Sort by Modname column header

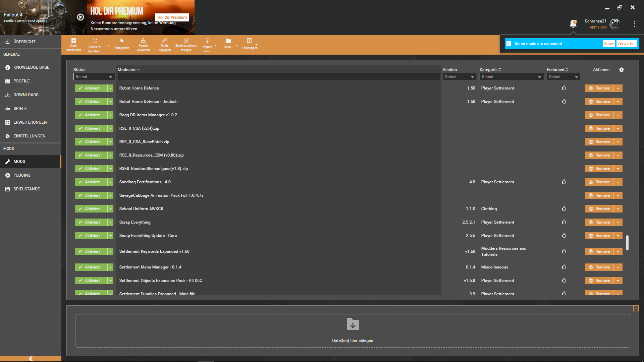[129, 70]
